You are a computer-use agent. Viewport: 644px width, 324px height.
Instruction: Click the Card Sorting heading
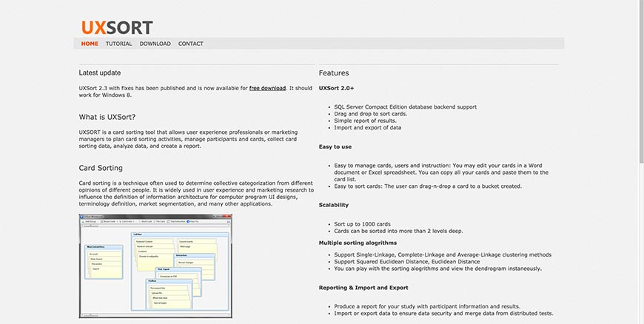point(101,168)
